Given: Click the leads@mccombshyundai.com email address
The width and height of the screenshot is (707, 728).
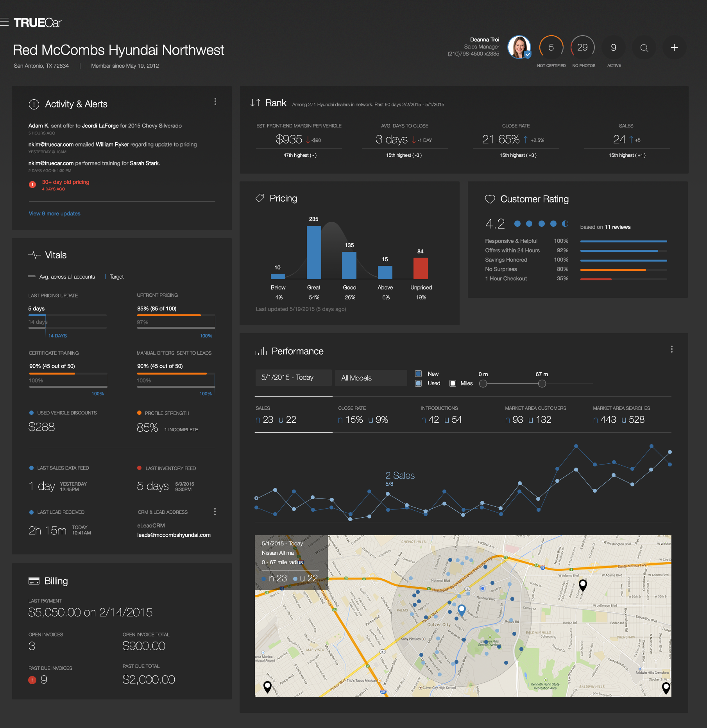Looking at the screenshot, I should coord(173,535).
